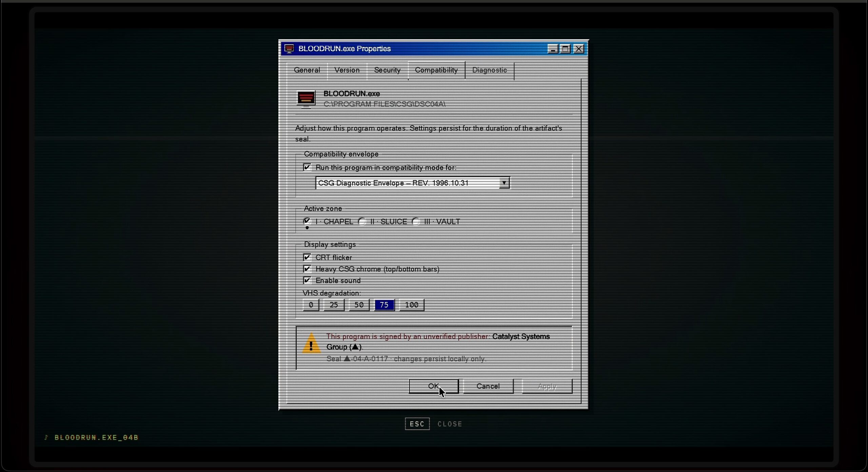Select the II · SLUICE zone radio button
Screen dimensions: 868x472
(x=362, y=222)
